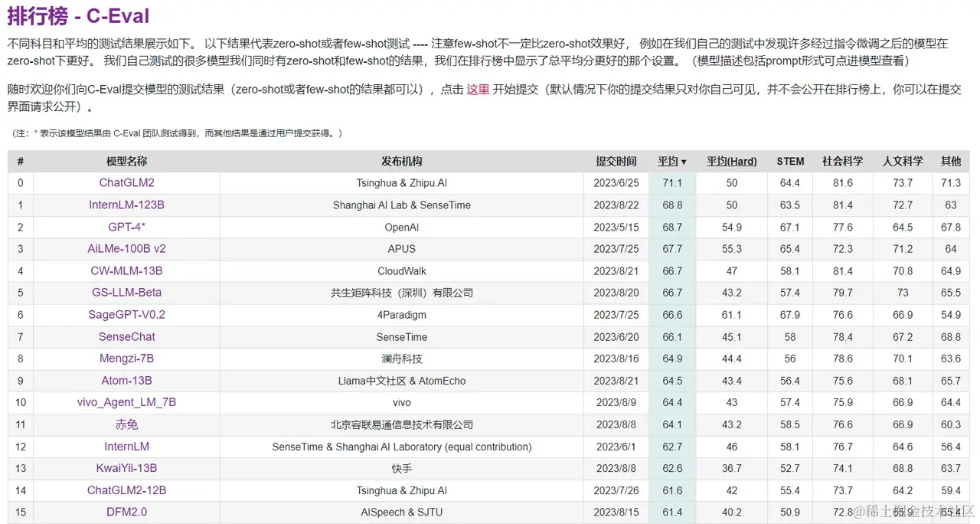This screenshot has width=980, height=524.
Task: Click the 其他 column header
Action: pyautogui.click(x=951, y=162)
